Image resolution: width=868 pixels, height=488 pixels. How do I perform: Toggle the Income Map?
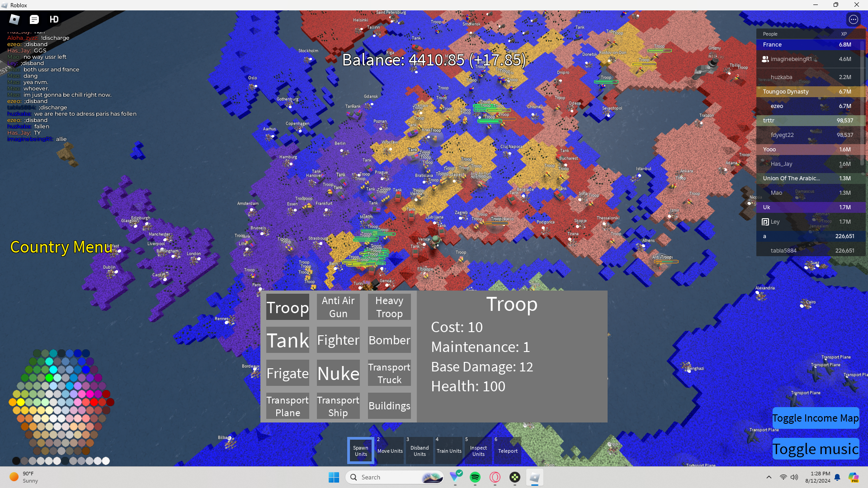coord(815,418)
